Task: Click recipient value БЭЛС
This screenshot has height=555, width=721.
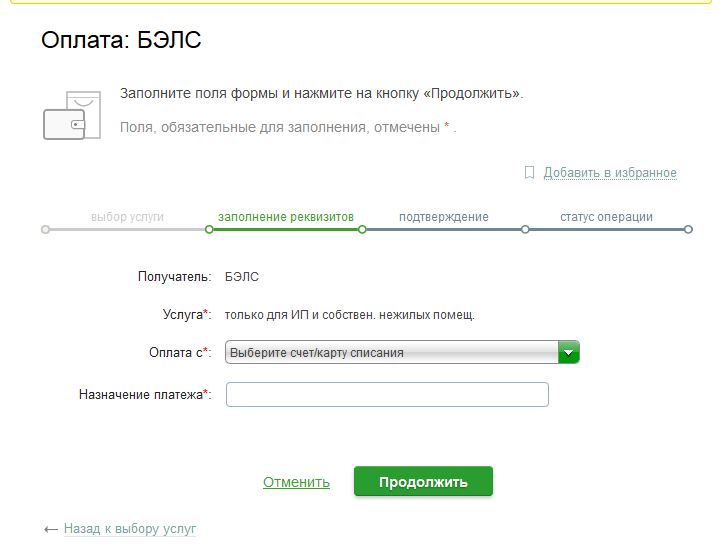Action: tap(242, 277)
